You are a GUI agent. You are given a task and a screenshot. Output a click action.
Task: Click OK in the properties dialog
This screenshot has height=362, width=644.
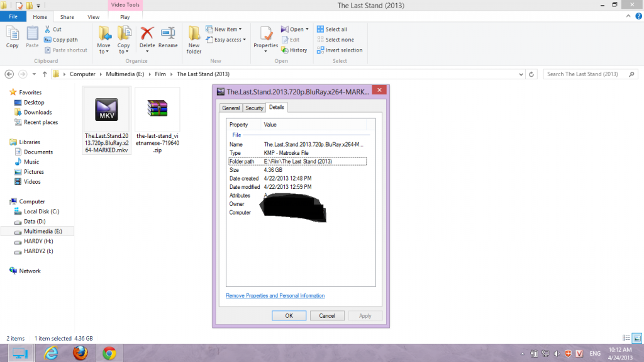click(x=289, y=315)
